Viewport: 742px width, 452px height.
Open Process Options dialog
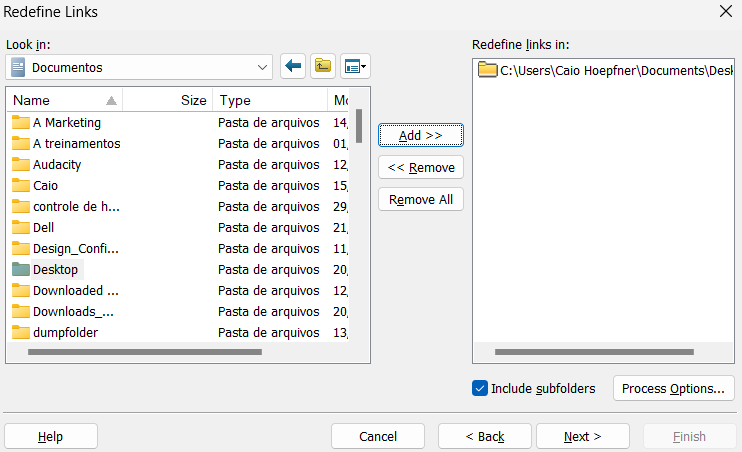(673, 388)
